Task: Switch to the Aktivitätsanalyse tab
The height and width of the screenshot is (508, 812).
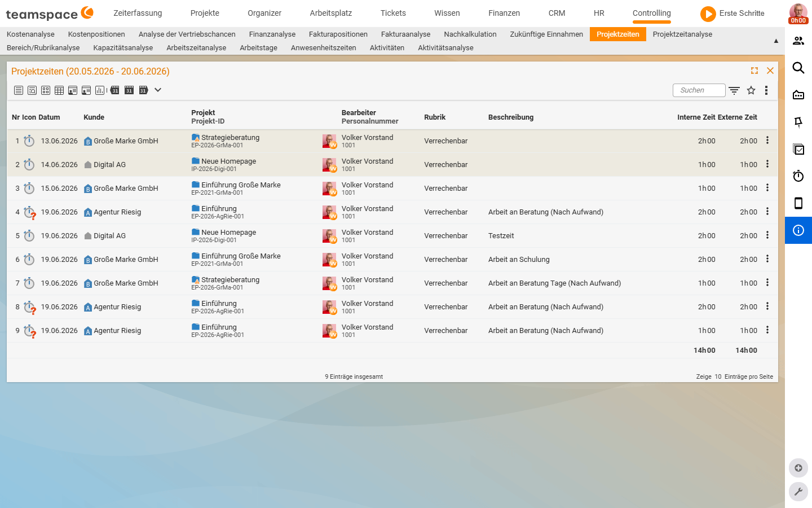Action: (445, 48)
